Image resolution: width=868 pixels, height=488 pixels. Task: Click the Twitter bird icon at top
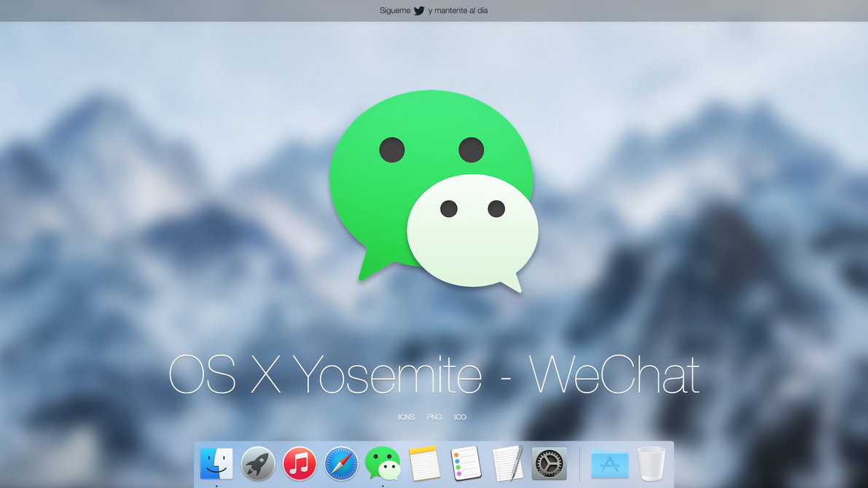(419, 10)
